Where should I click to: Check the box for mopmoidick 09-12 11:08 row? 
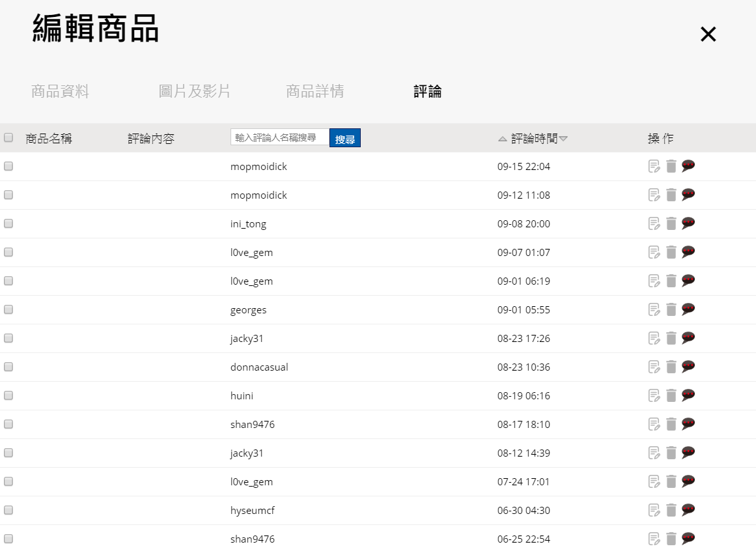[8, 195]
